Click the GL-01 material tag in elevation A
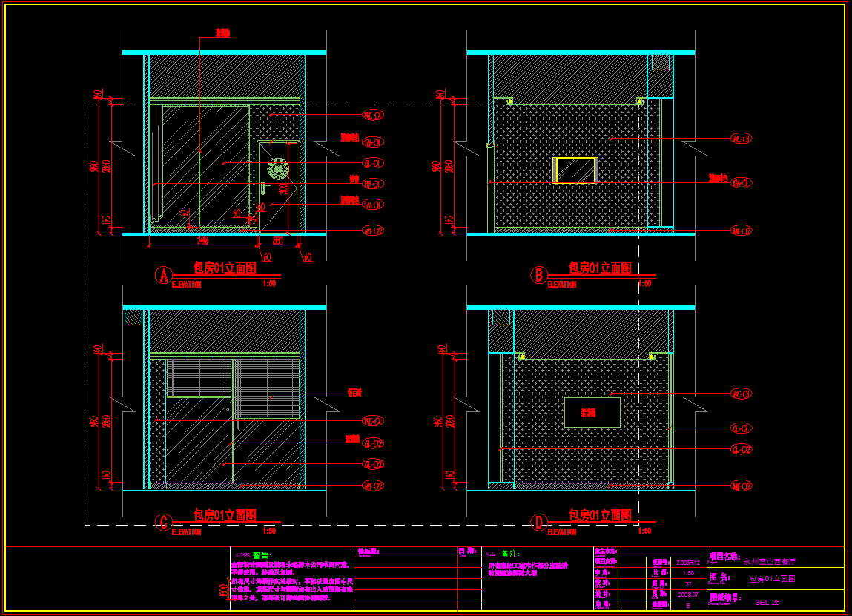The width and height of the screenshot is (852, 616). coord(373,163)
